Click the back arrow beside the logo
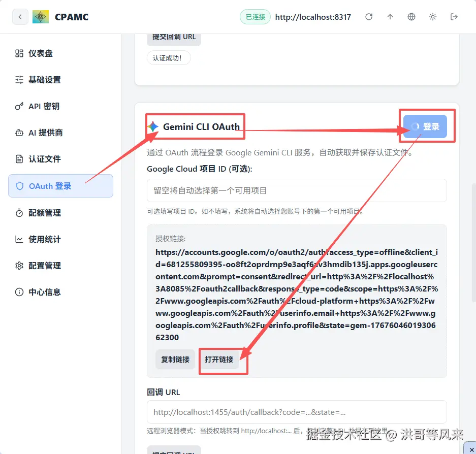 tap(19, 16)
